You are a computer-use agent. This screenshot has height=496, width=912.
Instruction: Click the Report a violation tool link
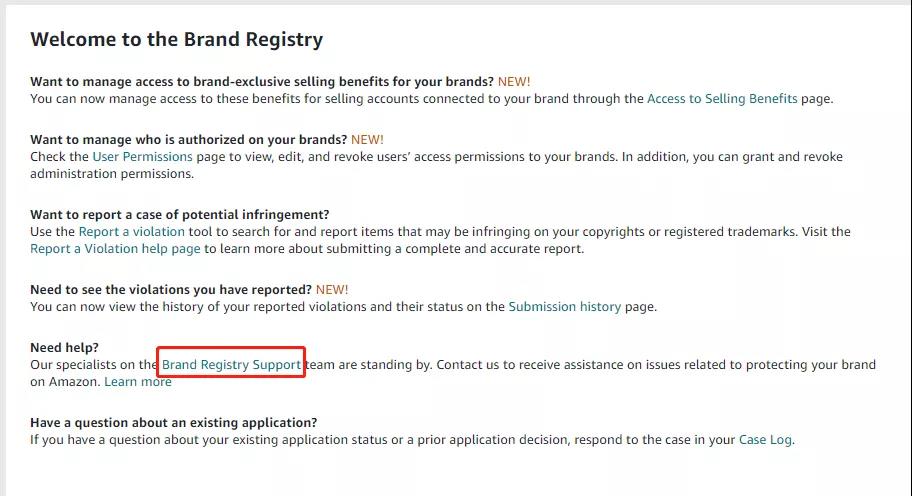[x=131, y=232]
